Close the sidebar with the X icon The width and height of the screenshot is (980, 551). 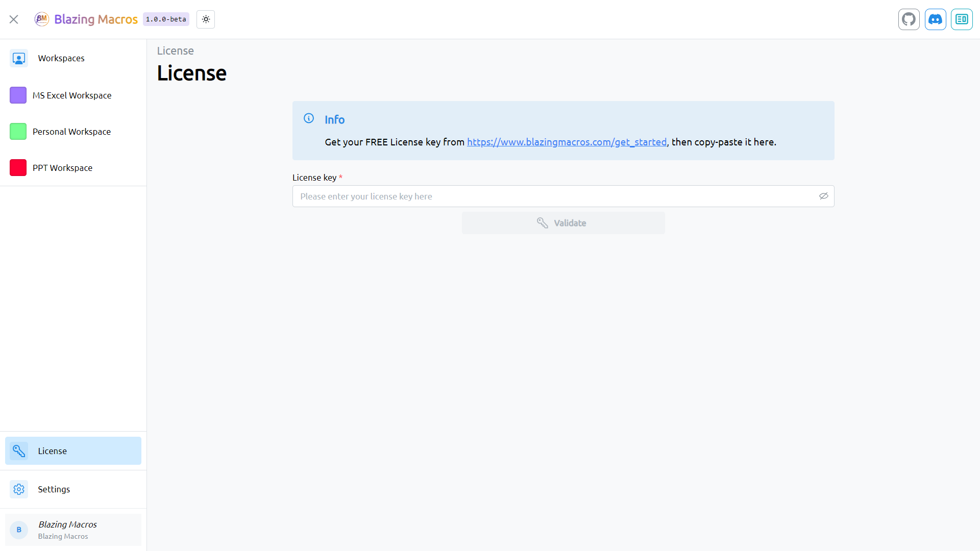coord(14,19)
